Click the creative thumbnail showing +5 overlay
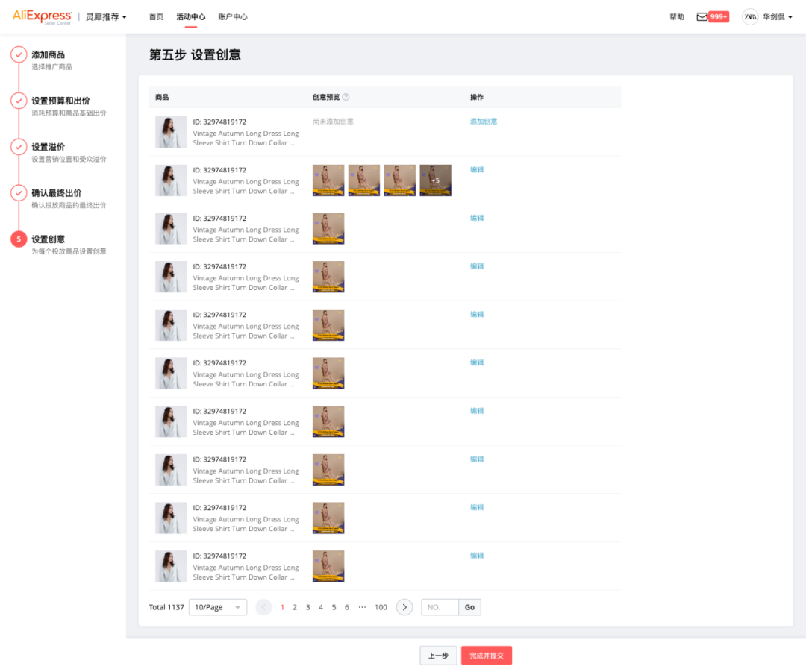 point(435,180)
